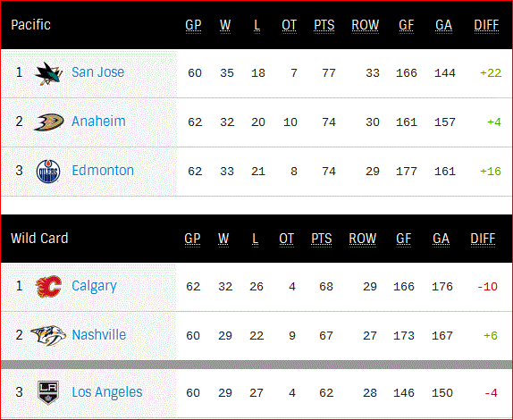513x420 pixels.
Task: Click the San Jose Sharks logo
Action: pos(48,73)
